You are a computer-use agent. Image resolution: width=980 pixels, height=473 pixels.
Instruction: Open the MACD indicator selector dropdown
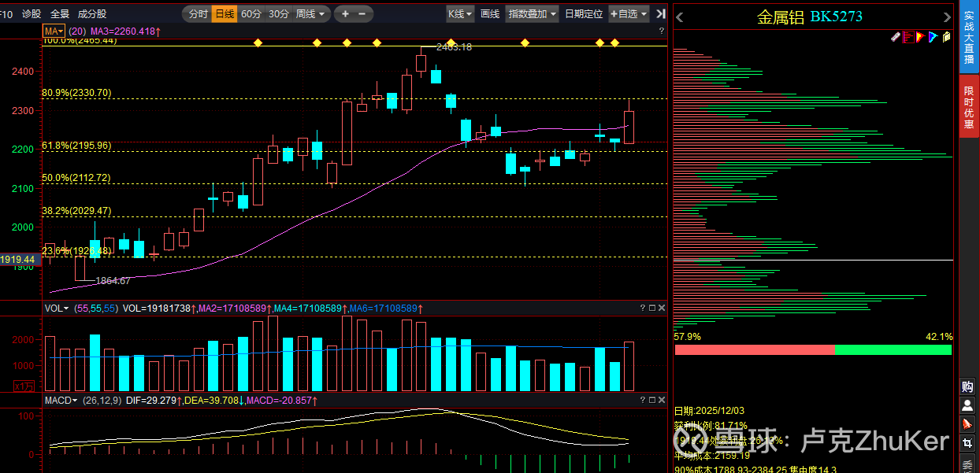click(x=61, y=401)
